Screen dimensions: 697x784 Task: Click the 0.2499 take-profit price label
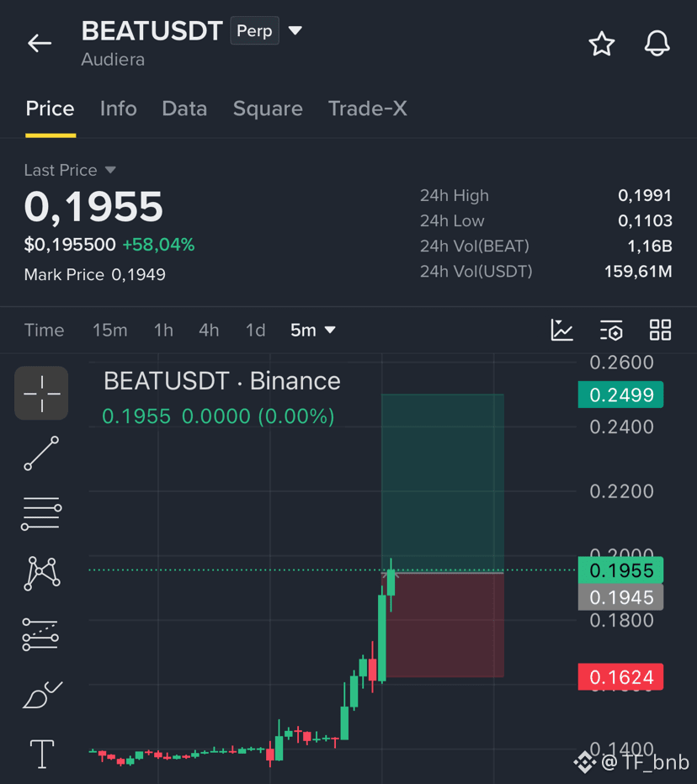(x=620, y=395)
